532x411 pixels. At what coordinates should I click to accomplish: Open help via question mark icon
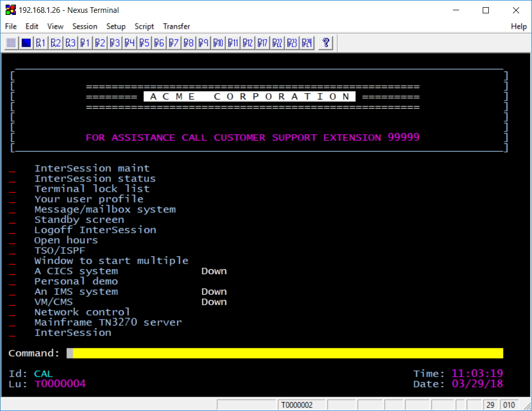tap(326, 43)
